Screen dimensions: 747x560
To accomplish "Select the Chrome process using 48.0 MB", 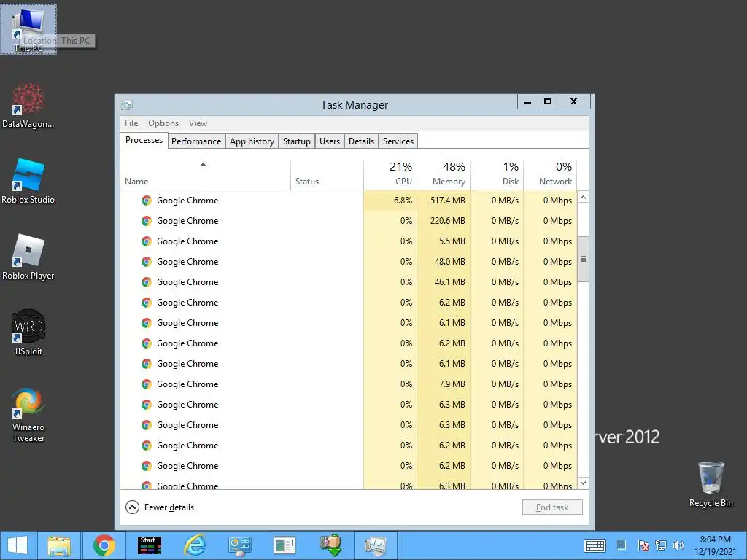I will (349, 262).
